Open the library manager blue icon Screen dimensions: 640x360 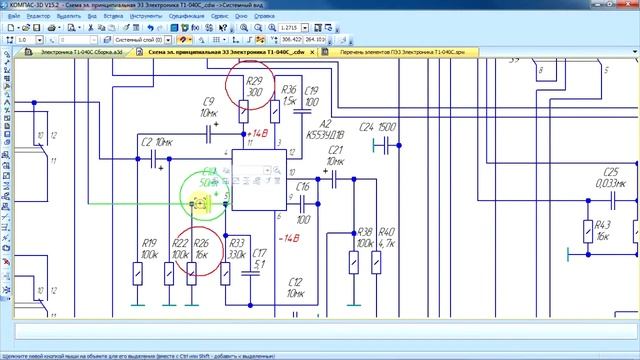[174, 28]
